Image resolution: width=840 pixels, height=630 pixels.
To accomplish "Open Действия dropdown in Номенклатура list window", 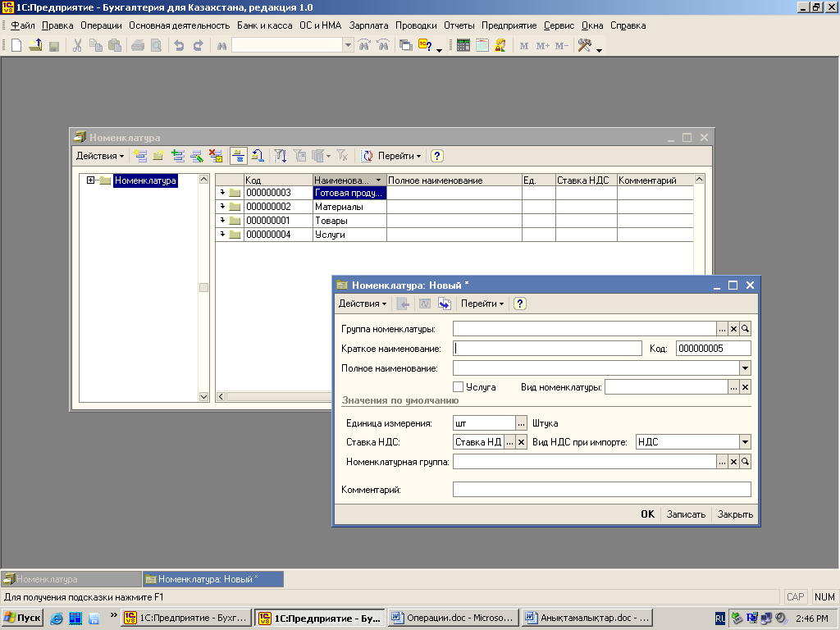I will click(x=100, y=156).
